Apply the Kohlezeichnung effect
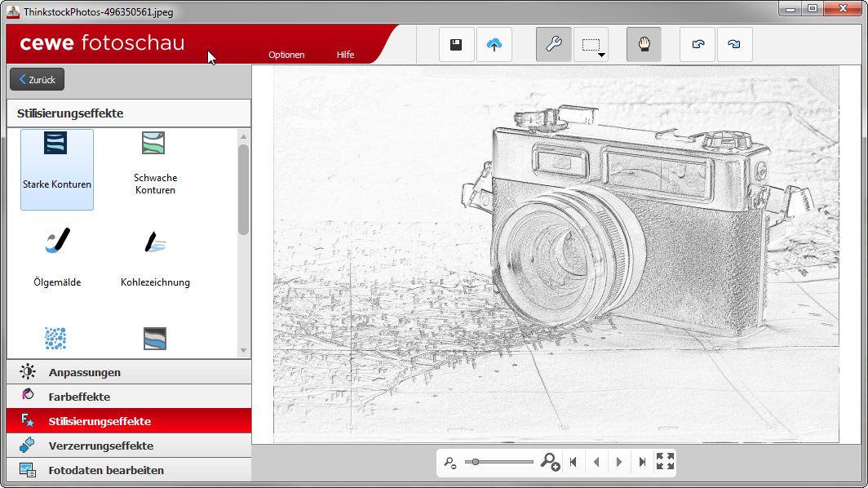 coord(155,260)
